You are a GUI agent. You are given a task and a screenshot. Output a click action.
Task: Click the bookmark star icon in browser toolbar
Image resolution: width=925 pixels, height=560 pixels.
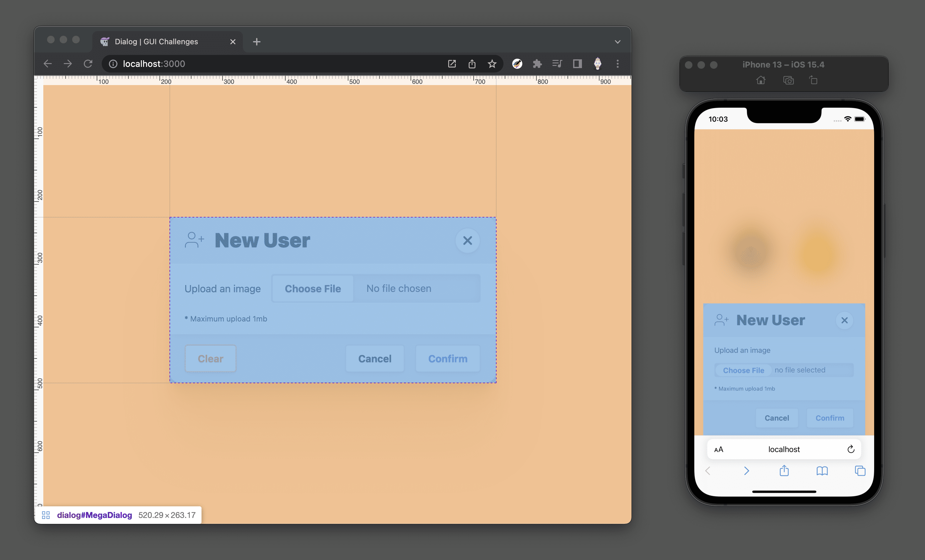click(493, 63)
